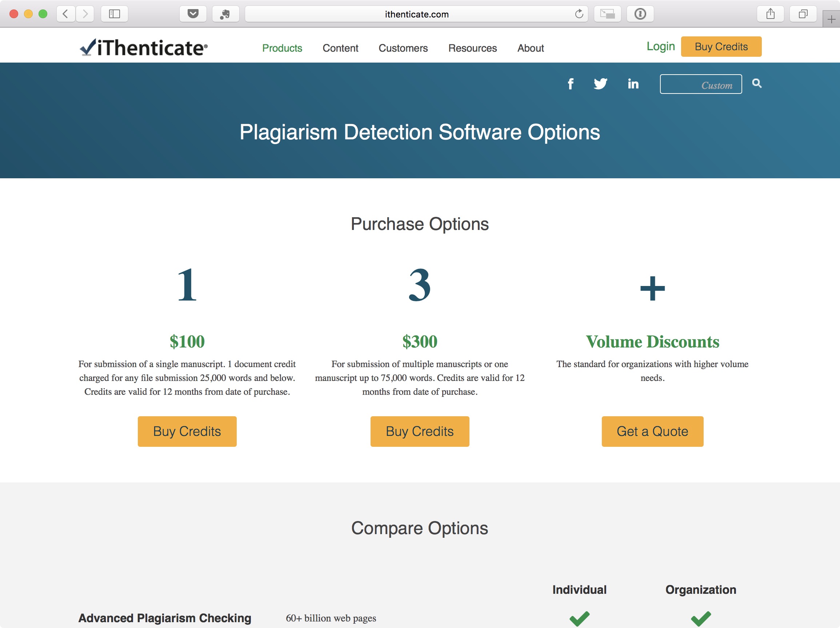This screenshot has width=840, height=628.
Task: Open the Products menu
Action: point(282,48)
